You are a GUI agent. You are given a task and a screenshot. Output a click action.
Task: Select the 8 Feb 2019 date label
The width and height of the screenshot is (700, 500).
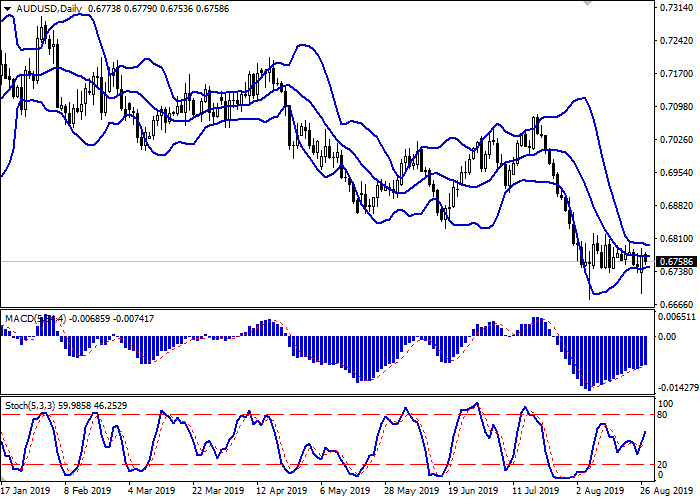87,491
